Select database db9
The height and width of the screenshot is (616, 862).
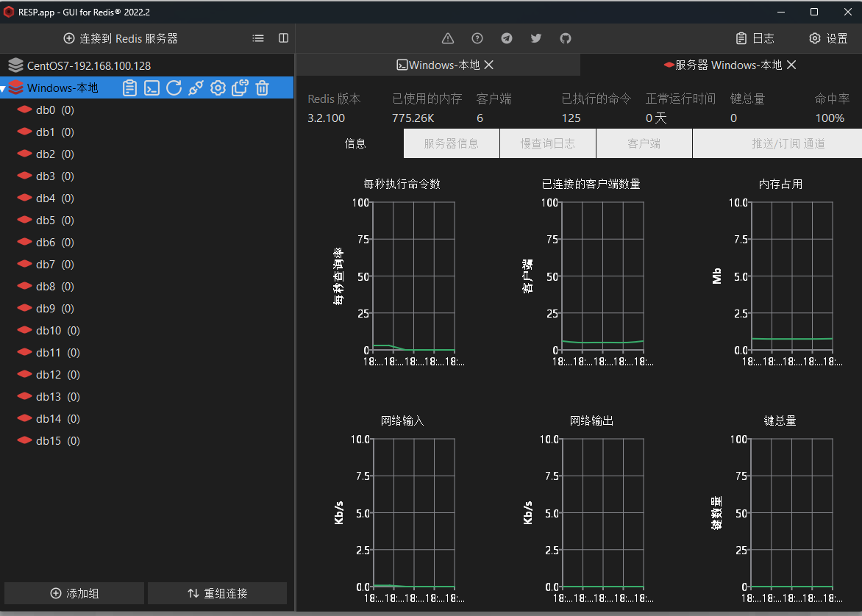coord(46,308)
